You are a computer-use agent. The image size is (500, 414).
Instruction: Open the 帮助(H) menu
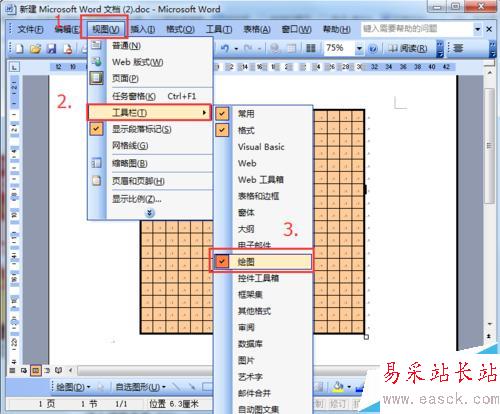click(x=336, y=30)
